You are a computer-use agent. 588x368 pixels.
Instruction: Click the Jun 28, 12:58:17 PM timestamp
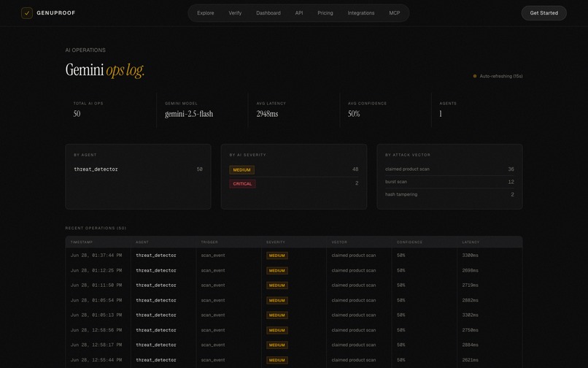96,345
